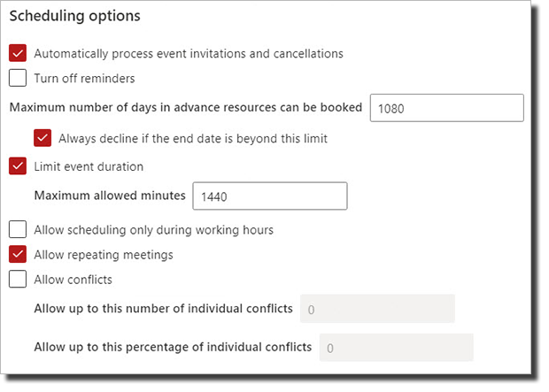The image size is (549, 392).
Task: Click the Limit event duration label text
Action: point(89,166)
